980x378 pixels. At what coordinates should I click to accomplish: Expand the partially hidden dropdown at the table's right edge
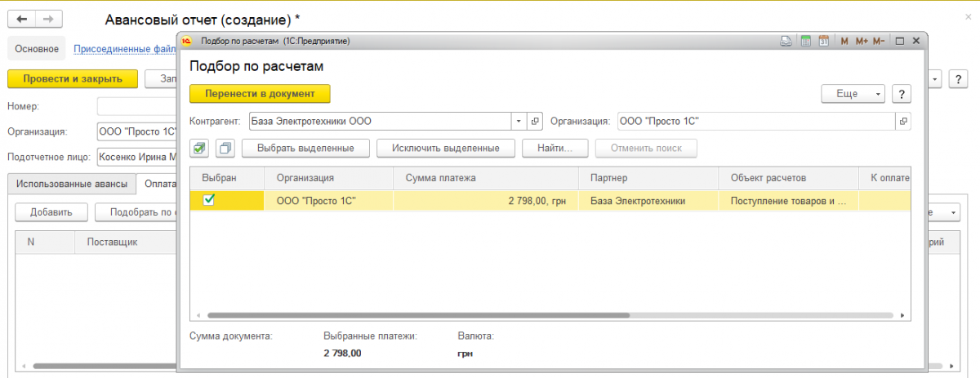[x=955, y=212]
